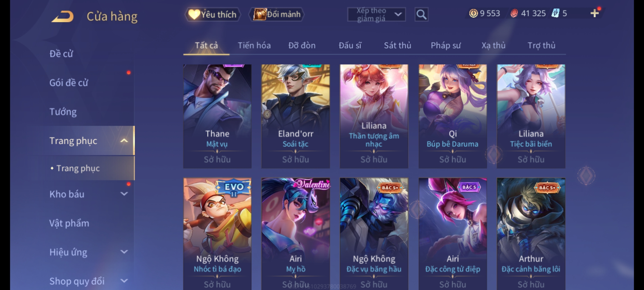The height and width of the screenshot is (290, 644).
Task: Tap the blue ticket currency icon
Action: click(x=555, y=13)
